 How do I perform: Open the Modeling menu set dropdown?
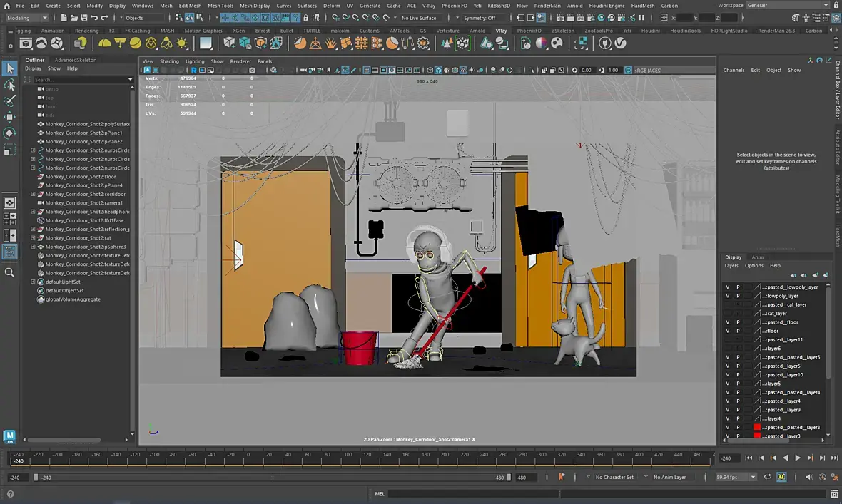click(x=27, y=18)
